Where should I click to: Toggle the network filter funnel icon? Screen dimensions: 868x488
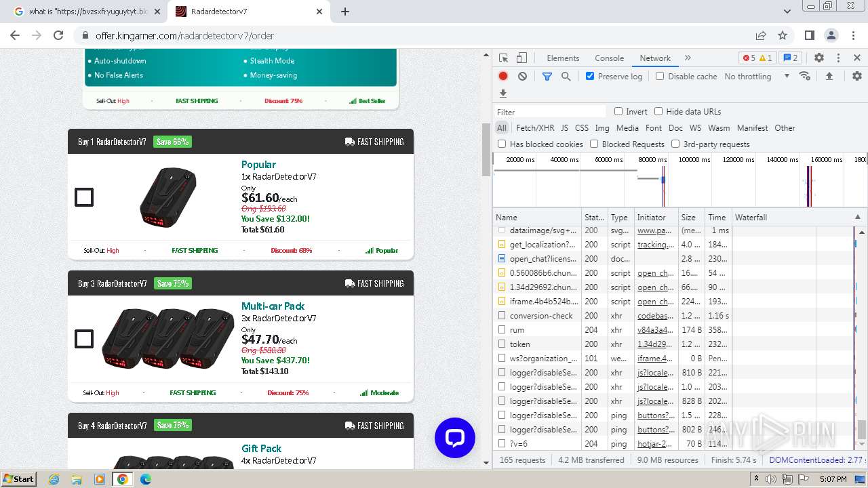point(547,77)
